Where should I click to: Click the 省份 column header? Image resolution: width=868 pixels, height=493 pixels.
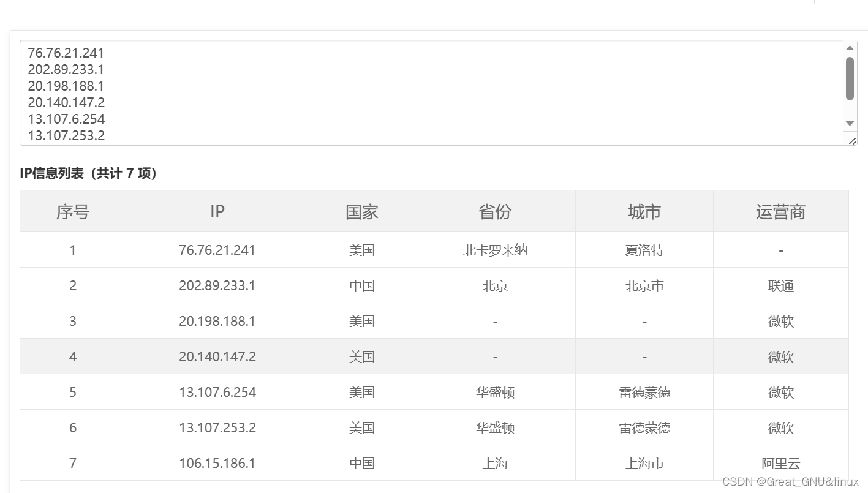pos(495,211)
